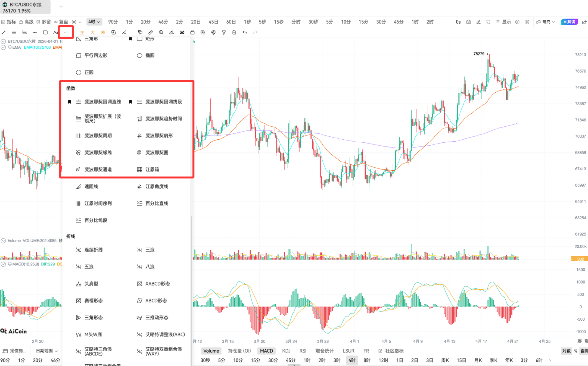Capture a chart screenshot with the camera icon
588x366 pixels.
coord(468,22)
